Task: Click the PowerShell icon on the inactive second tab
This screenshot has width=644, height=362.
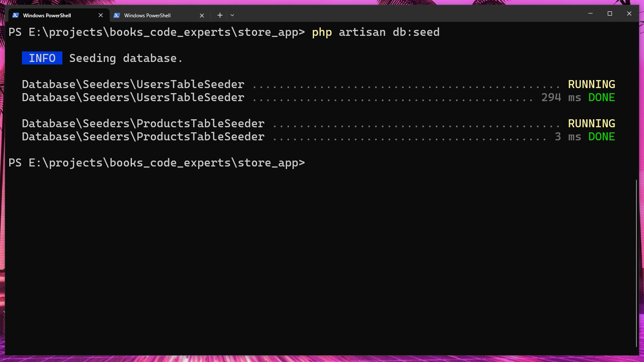Action: pos(117,15)
